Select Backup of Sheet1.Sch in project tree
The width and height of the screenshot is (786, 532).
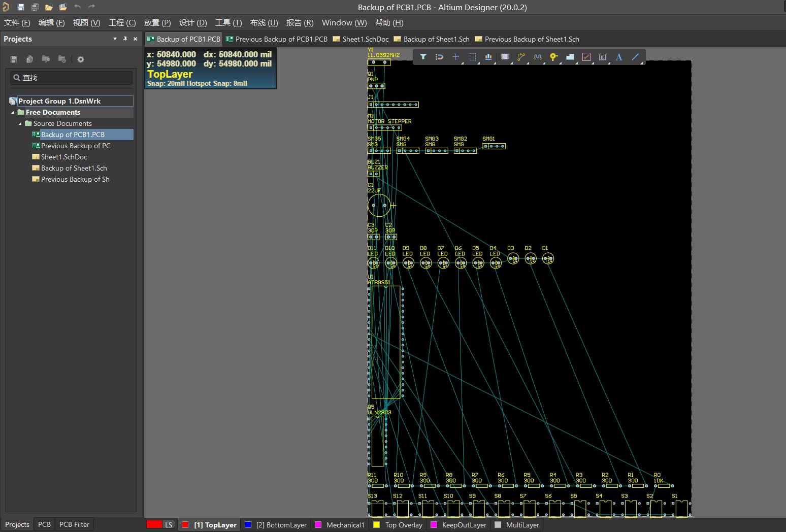tap(74, 168)
